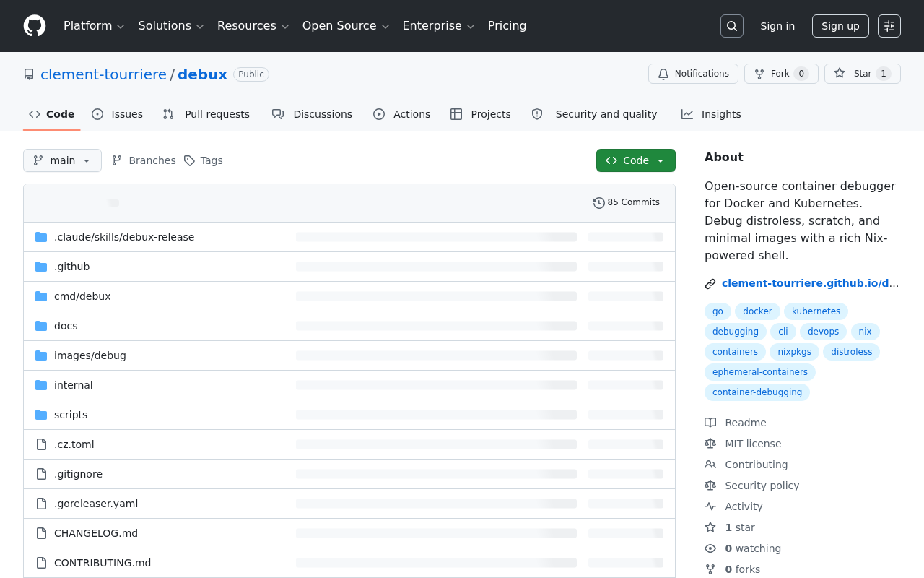The image size is (924, 578).
Task: Open the 85 Commits history link
Action: 627,203
